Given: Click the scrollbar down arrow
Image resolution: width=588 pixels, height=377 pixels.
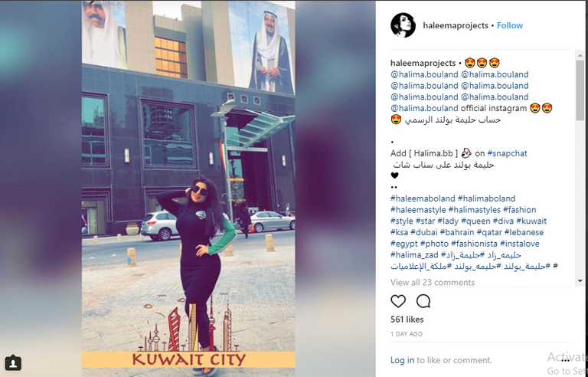Looking at the screenshot, I should point(580,280).
